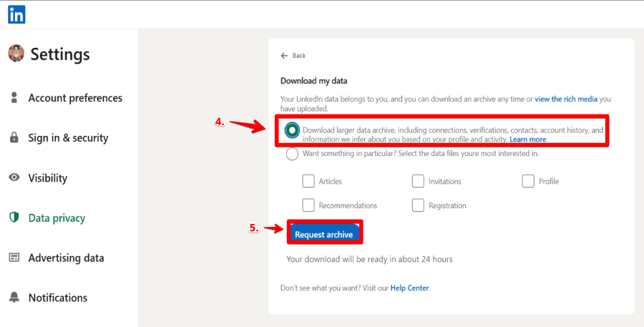Click the Advertising data newspaper icon

tap(14, 258)
